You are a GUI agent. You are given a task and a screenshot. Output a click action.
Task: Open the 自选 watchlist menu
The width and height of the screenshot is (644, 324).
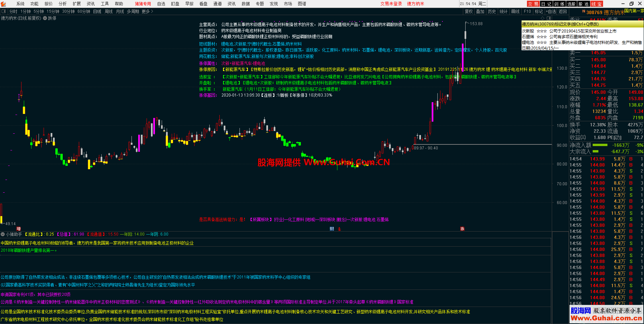click(161, 4)
